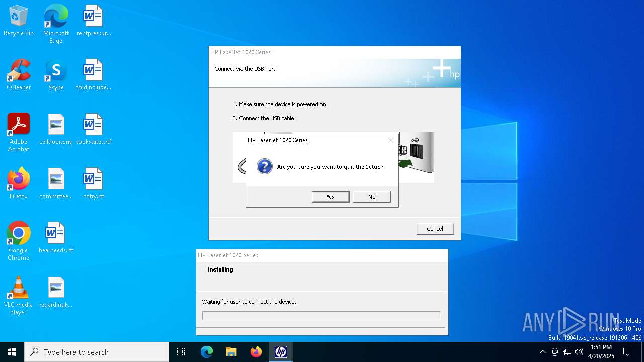Open the notification center icon
This screenshot has height=362, width=644.
point(627,352)
